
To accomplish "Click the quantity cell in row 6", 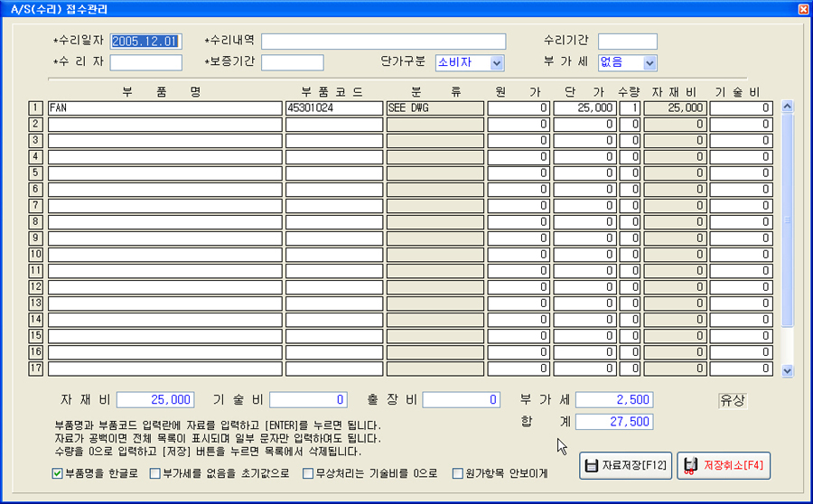I will coord(630,190).
